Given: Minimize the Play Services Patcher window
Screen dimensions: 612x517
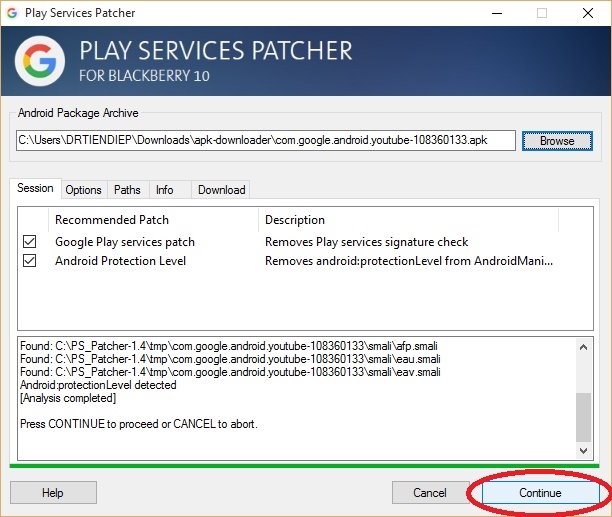Looking at the screenshot, I should click(x=496, y=13).
